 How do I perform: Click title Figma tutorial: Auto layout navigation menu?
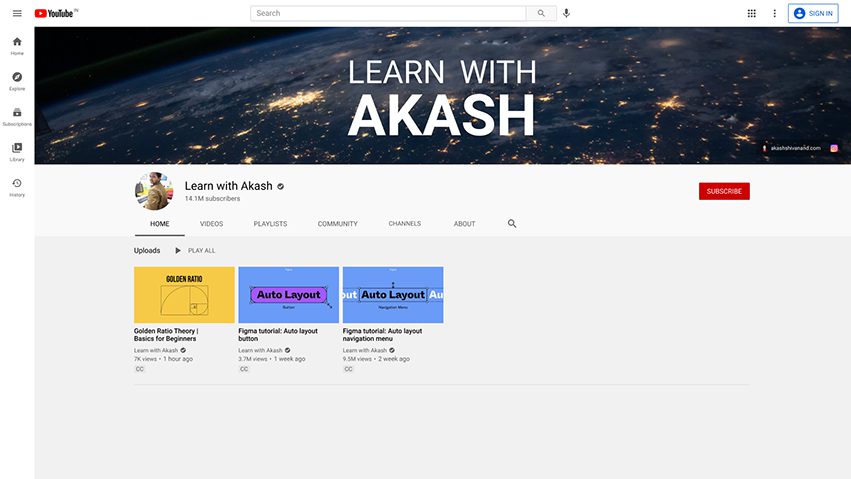tap(382, 335)
